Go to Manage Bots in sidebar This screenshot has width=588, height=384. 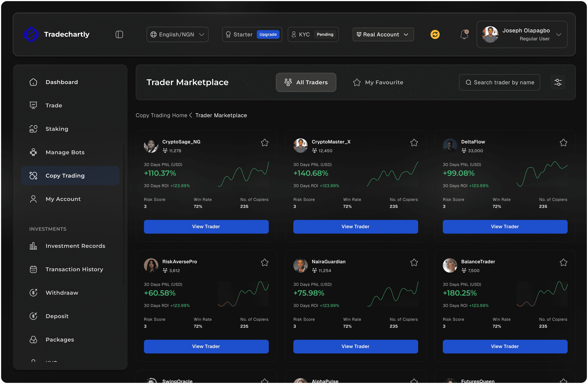[x=65, y=152]
